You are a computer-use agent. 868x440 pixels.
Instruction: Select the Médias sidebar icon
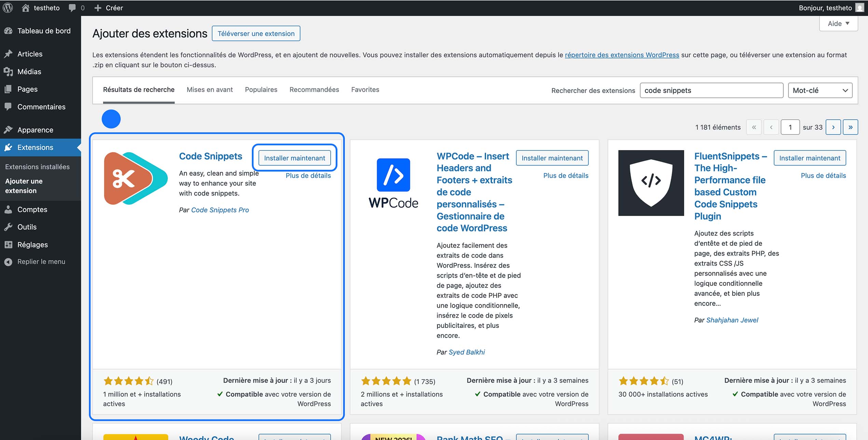tap(9, 71)
